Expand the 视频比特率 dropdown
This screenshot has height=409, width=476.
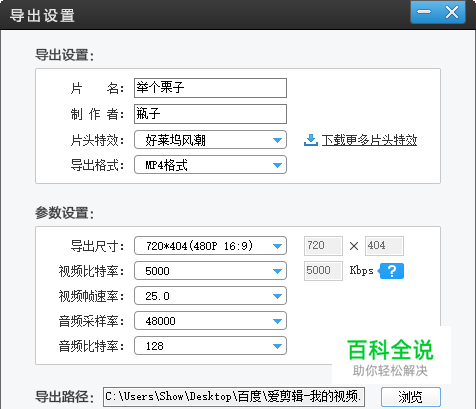[210, 271]
